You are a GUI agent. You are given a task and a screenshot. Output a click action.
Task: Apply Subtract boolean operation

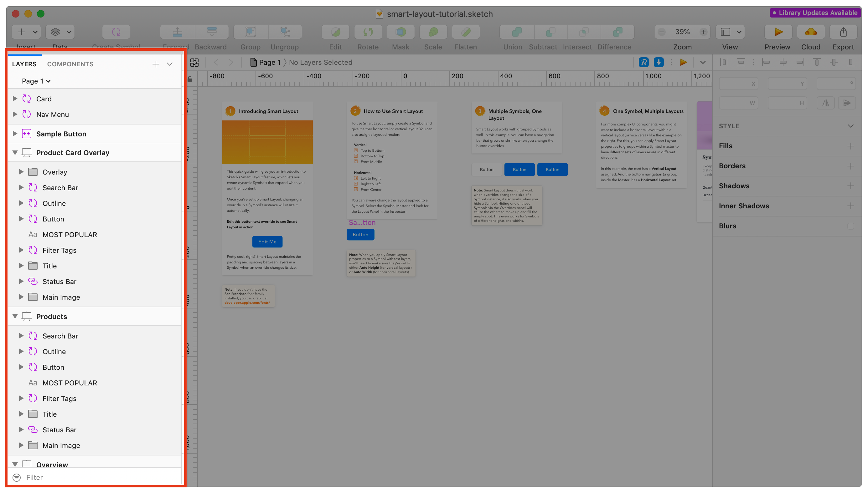tap(551, 32)
